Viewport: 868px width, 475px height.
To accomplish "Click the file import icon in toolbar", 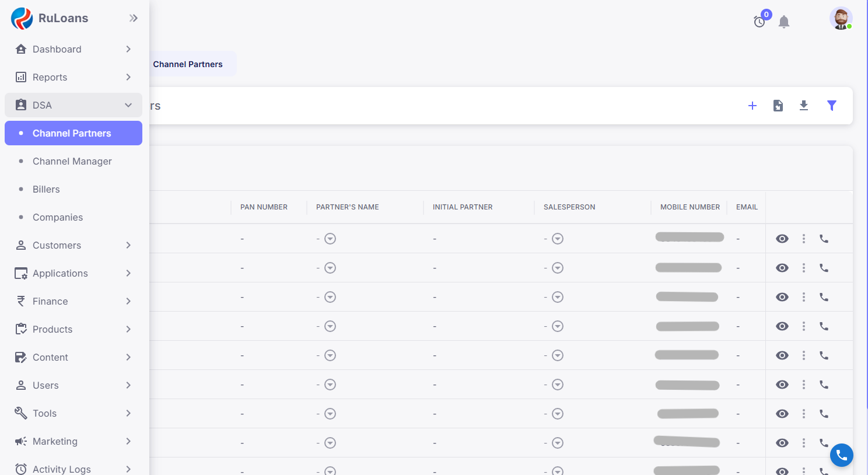I will click(778, 106).
